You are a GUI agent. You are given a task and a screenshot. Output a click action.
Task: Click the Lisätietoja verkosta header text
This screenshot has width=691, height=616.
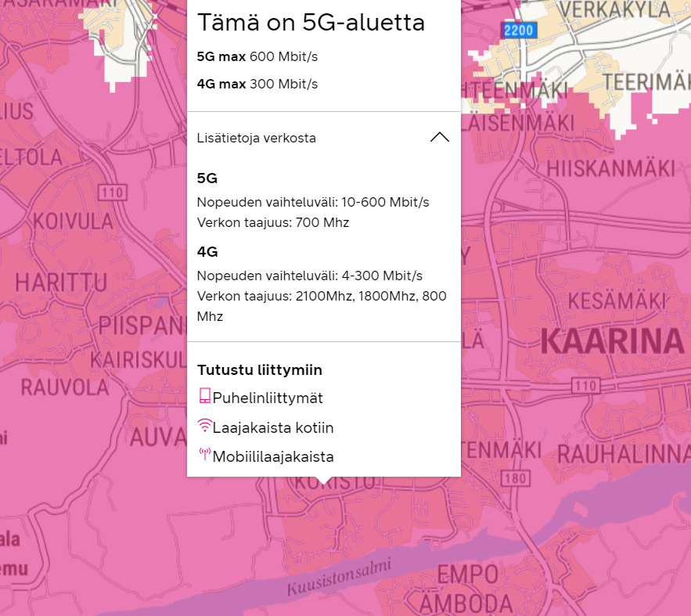(257, 138)
